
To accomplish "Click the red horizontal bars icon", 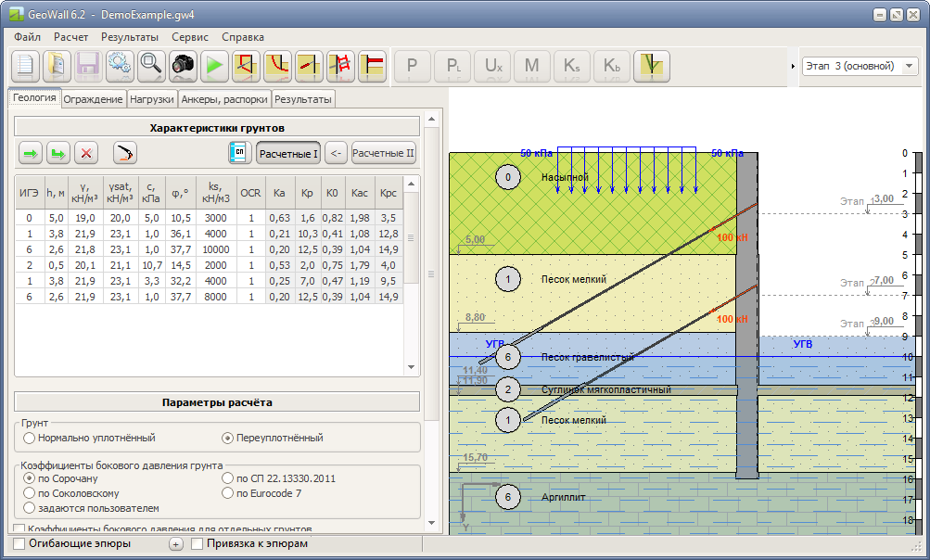I will tap(373, 65).
